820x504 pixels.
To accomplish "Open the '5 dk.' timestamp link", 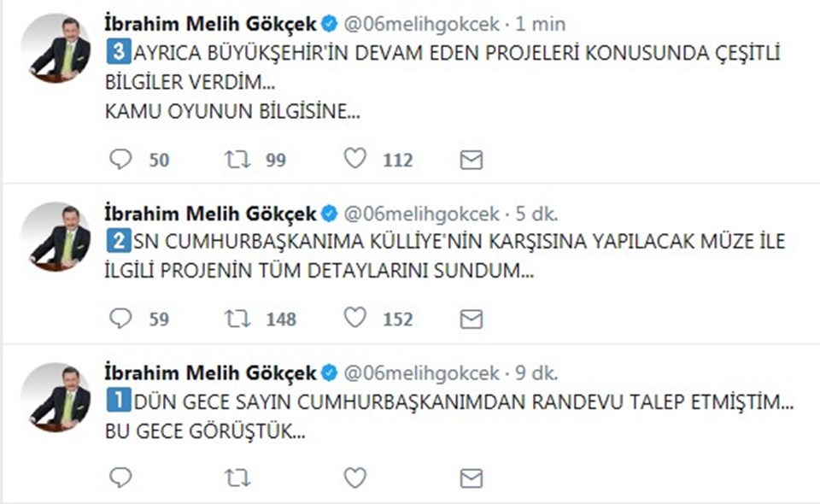I will click(537, 214).
